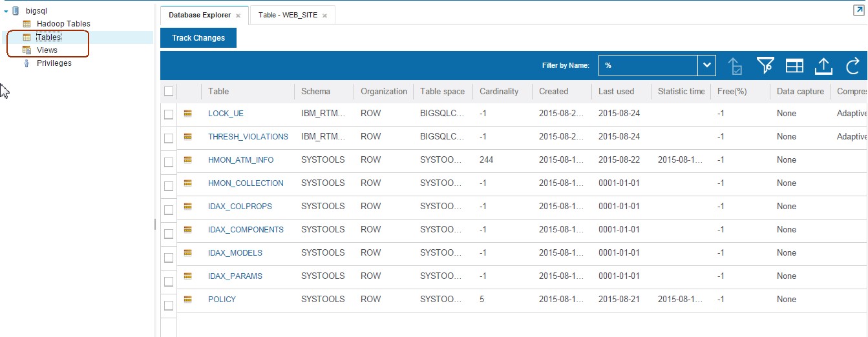Select Views in the navigation tree
This screenshot has height=337, width=868.
click(47, 50)
